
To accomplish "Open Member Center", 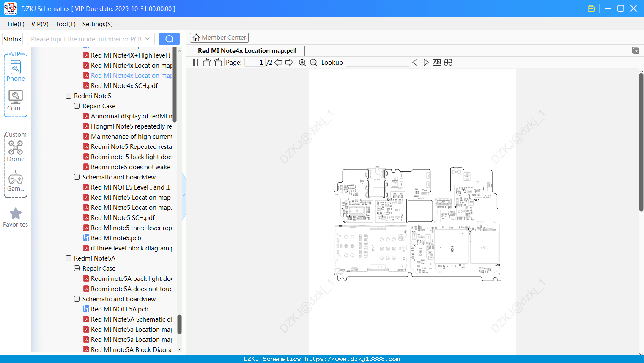I will click(219, 38).
